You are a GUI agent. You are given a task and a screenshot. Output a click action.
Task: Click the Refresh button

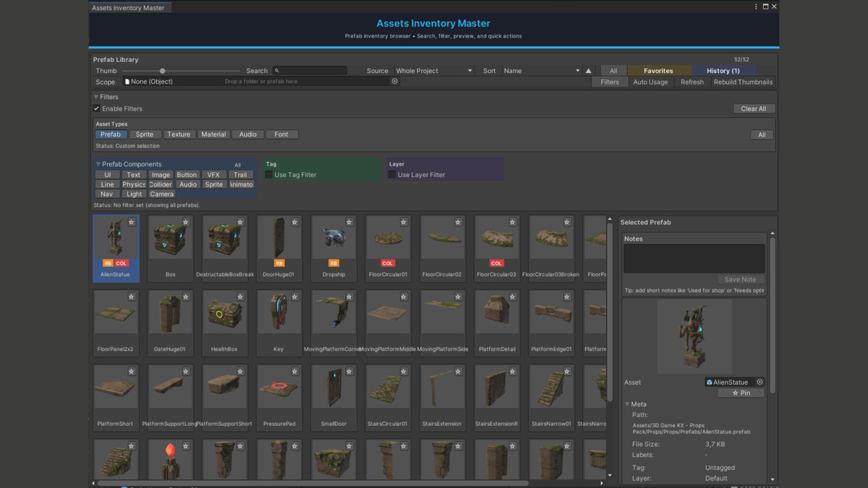tap(692, 82)
